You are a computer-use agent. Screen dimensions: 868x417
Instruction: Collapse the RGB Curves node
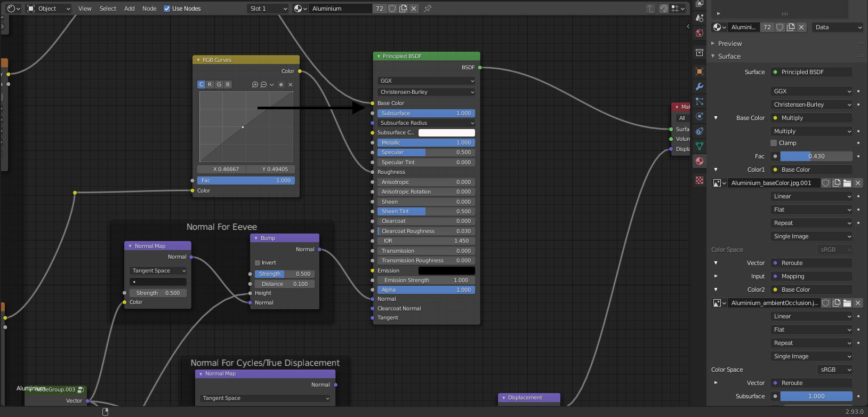pyautogui.click(x=198, y=60)
